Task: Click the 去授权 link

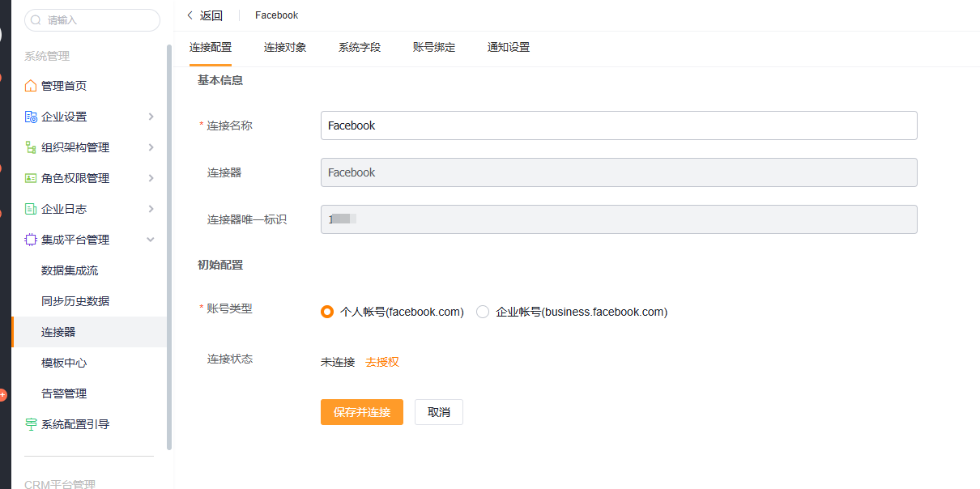Action: click(x=382, y=362)
